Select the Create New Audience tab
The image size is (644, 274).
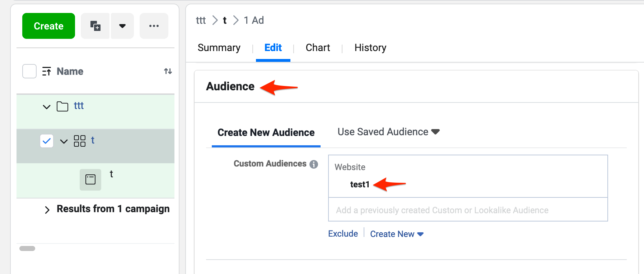point(266,132)
